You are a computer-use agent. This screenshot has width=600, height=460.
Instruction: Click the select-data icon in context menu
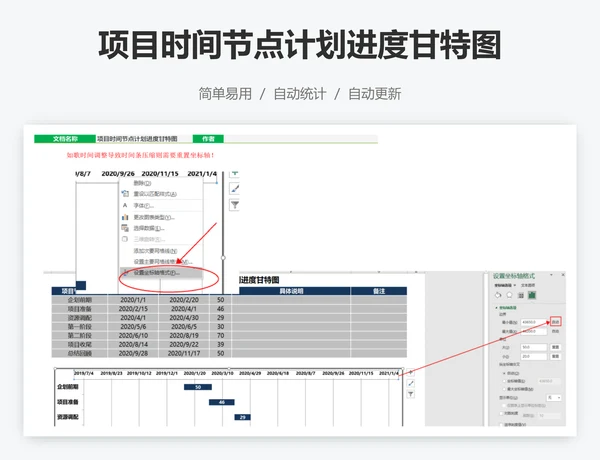click(x=125, y=228)
